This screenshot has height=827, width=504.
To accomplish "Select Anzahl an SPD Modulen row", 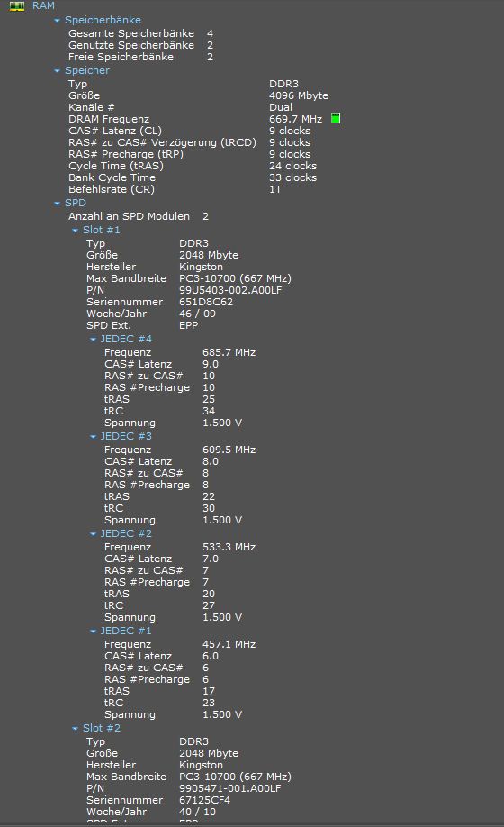I will pyautogui.click(x=139, y=216).
